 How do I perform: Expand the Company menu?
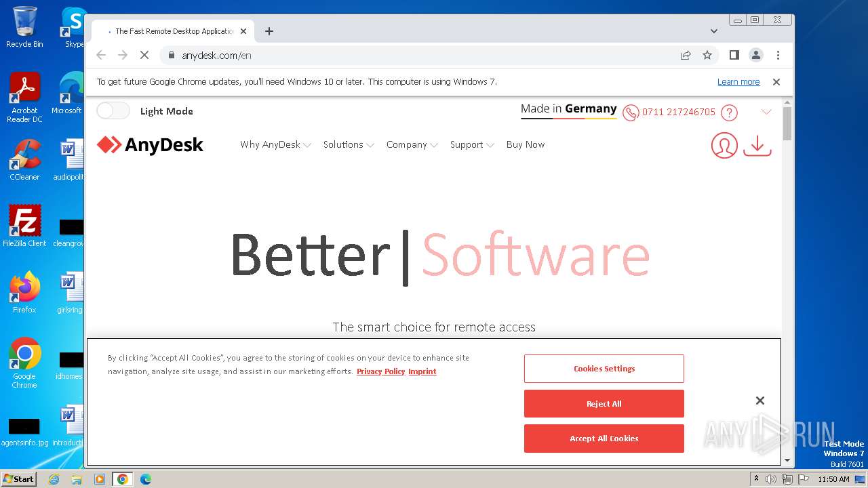412,144
